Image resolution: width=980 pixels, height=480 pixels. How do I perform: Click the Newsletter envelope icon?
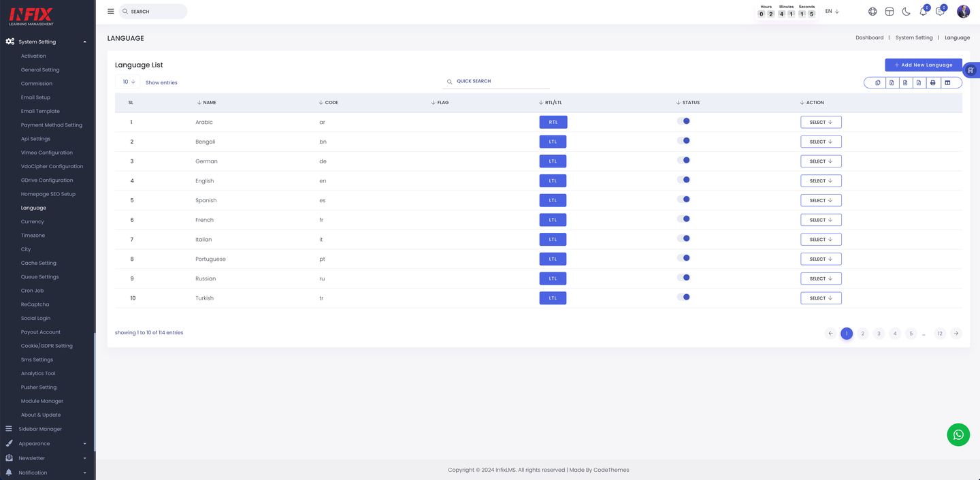(x=9, y=458)
